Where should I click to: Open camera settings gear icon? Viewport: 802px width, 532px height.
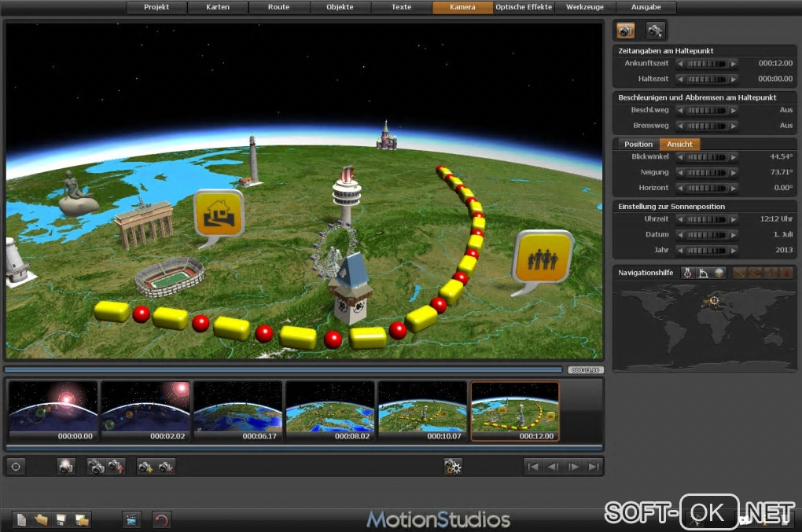pyautogui.click(x=453, y=467)
